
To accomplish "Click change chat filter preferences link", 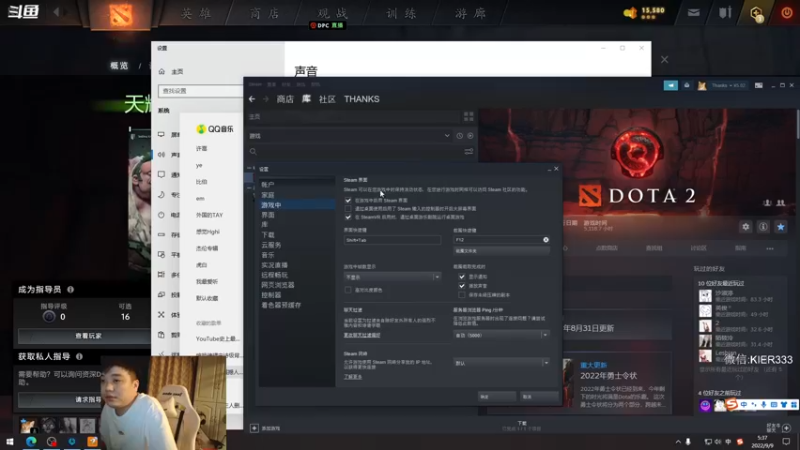I will tap(362, 335).
